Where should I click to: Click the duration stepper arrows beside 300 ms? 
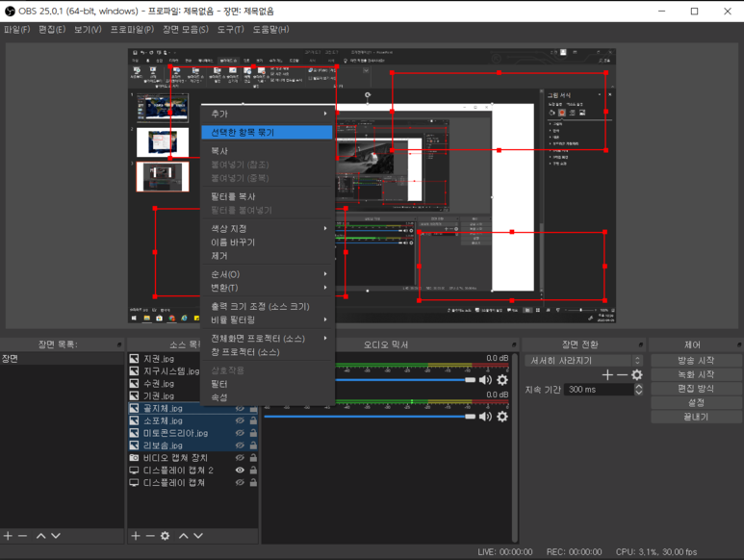click(639, 390)
